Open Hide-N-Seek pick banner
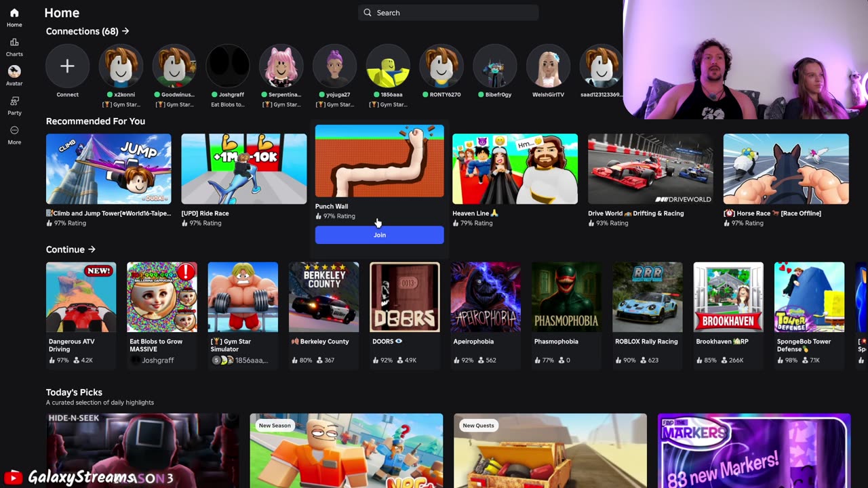The image size is (868, 488). [x=142, y=451]
